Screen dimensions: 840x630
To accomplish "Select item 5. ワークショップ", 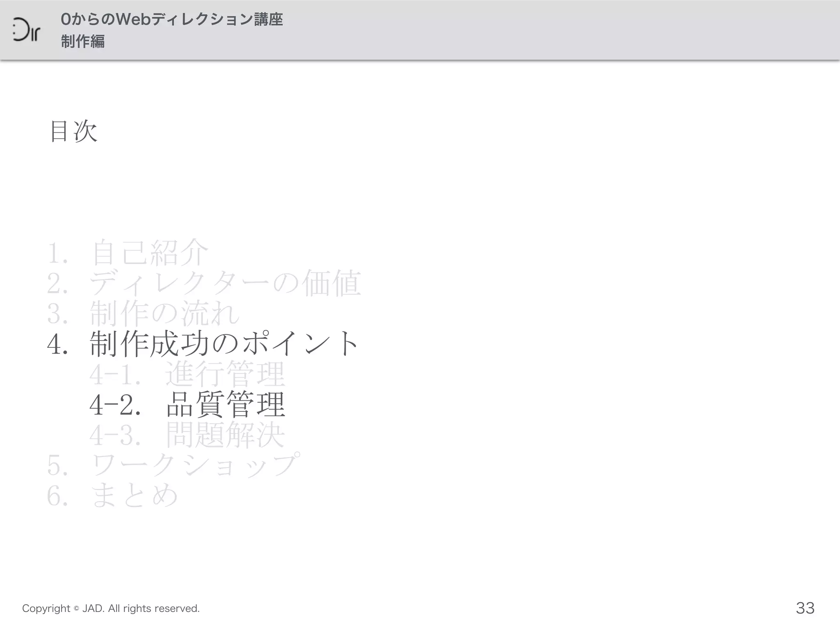I will (x=174, y=465).
